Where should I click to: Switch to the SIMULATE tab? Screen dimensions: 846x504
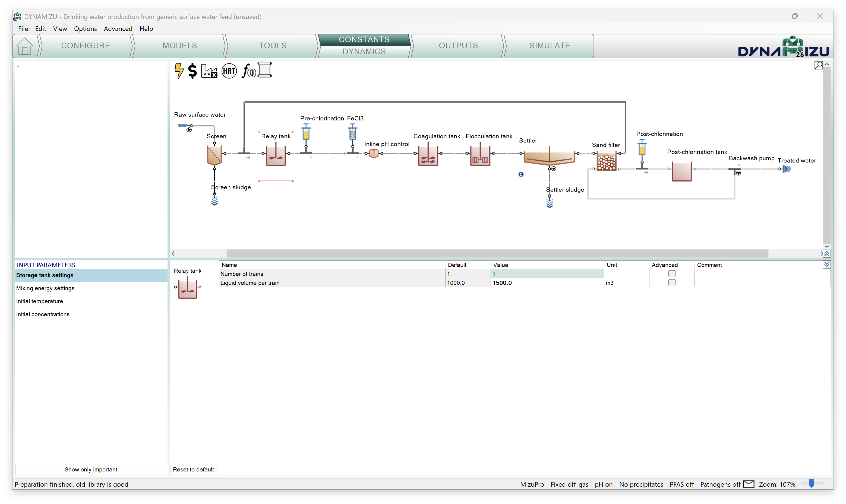(x=549, y=46)
